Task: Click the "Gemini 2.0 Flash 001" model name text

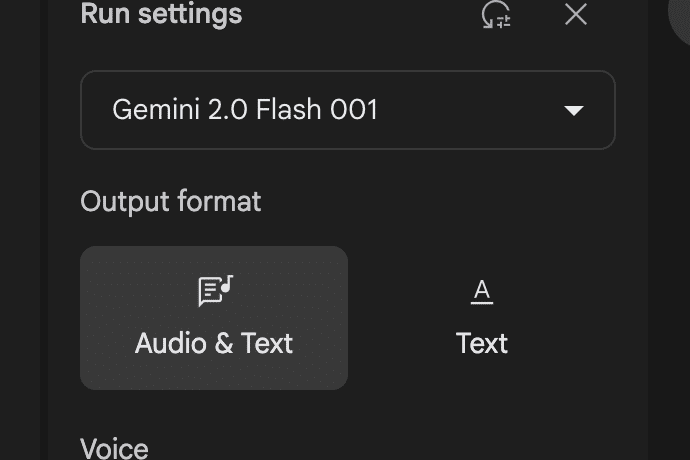Action: point(245,109)
